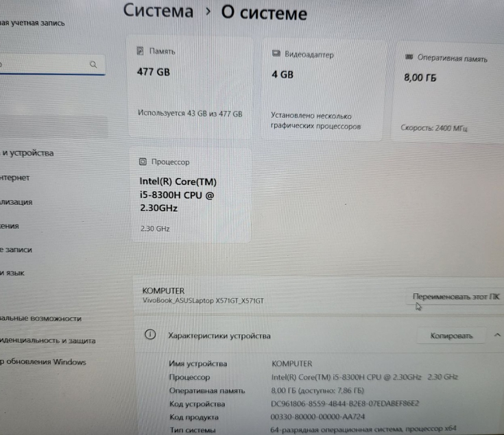
Task: Click the search magnifier icon
Action: pos(93,64)
